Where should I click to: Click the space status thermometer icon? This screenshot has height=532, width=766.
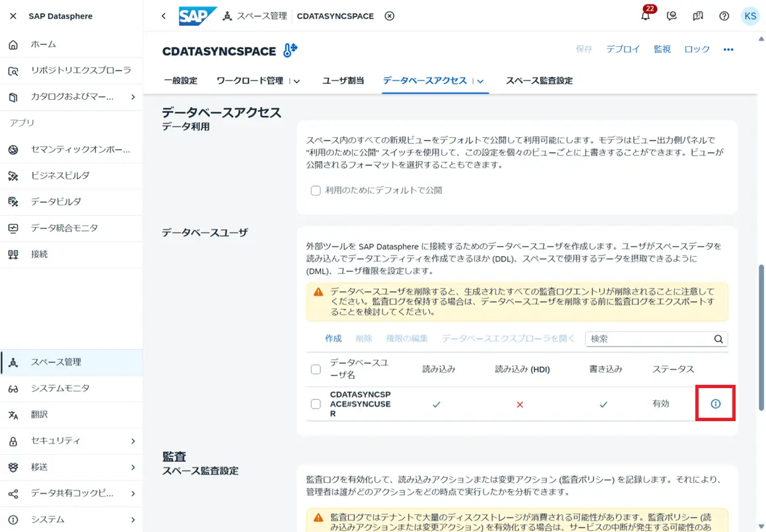click(290, 50)
